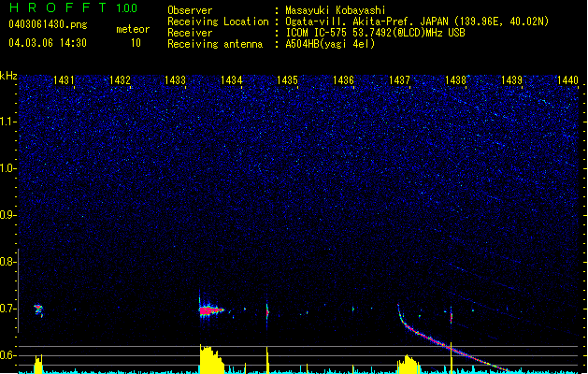Click the 1.0 kHz axis label

coord(7,168)
